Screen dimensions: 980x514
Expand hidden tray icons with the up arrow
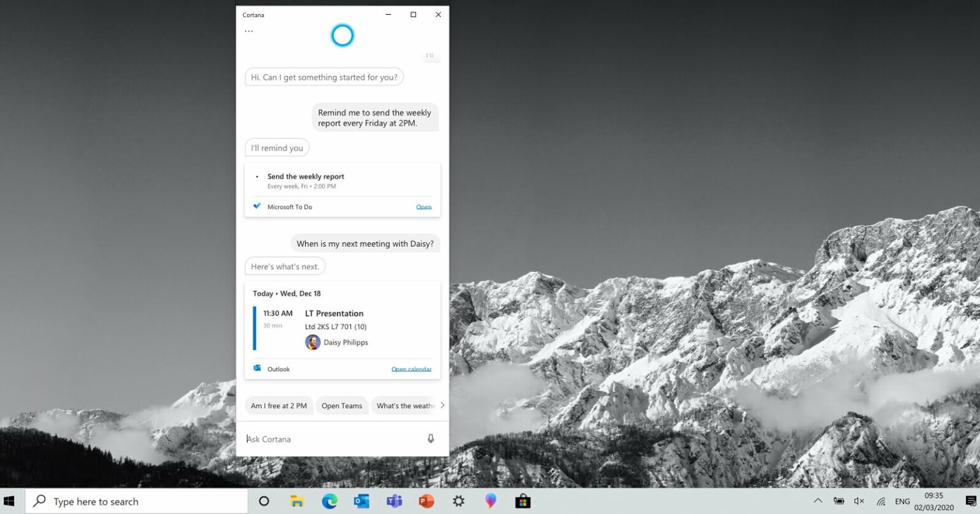(x=817, y=501)
